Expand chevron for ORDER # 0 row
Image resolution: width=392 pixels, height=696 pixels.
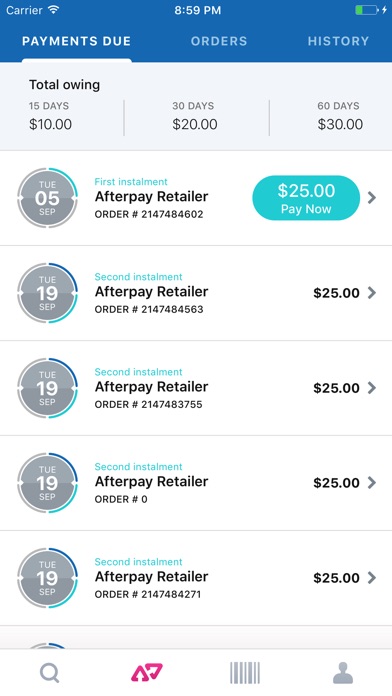pyautogui.click(x=372, y=482)
